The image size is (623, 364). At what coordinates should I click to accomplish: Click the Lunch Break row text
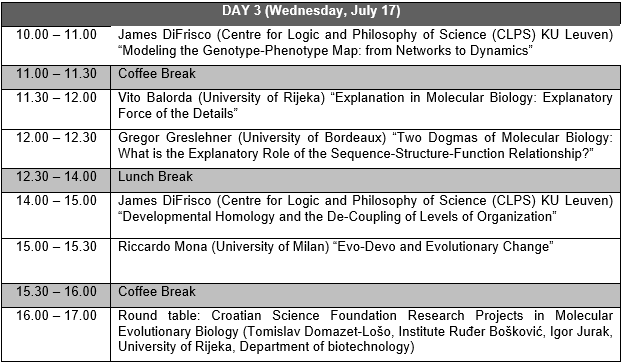click(x=155, y=177)
